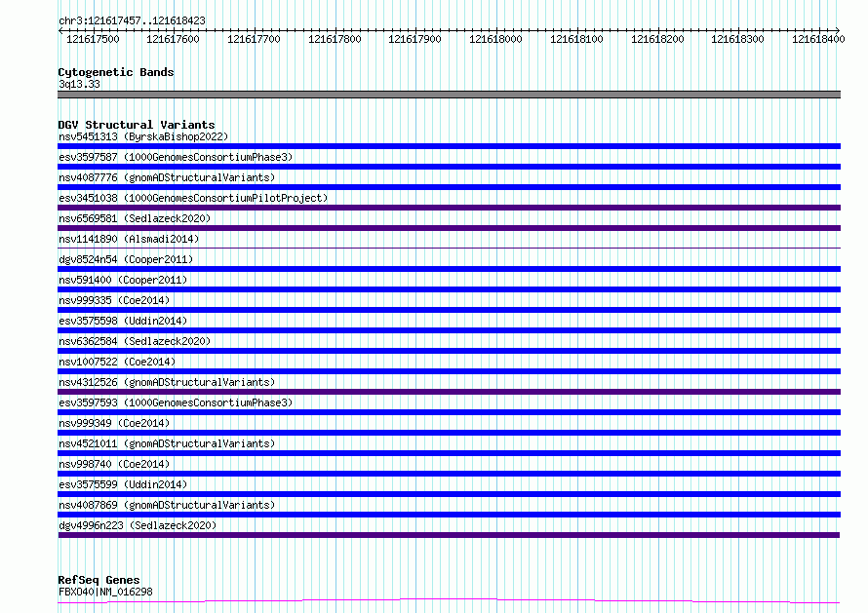Open variant nsv4521011 (gnomADStructuralVariants)
This screenshot has height=613, width=868.
(x=167, y=443)
